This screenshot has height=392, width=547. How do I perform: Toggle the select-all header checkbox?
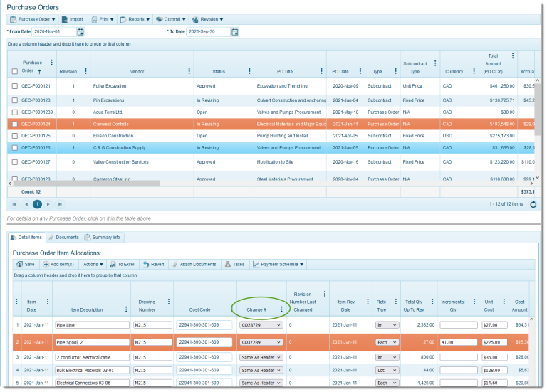coord(14,72)
